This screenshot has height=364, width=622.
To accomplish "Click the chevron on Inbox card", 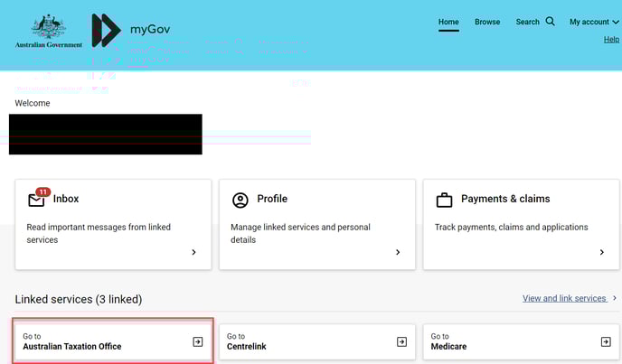I will pos(193,252).
